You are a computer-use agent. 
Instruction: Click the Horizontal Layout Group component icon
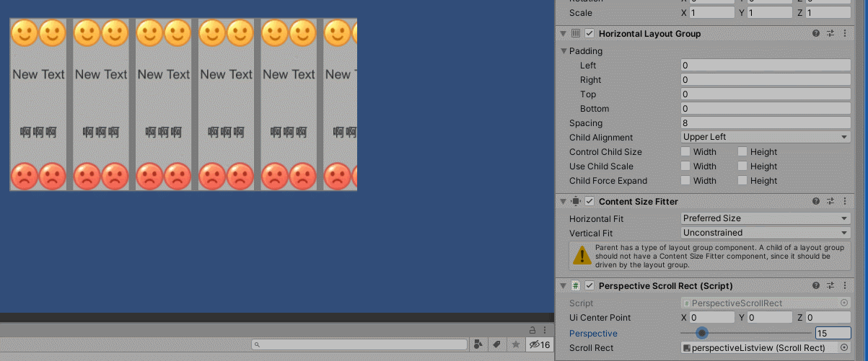(x=576, y=34)
